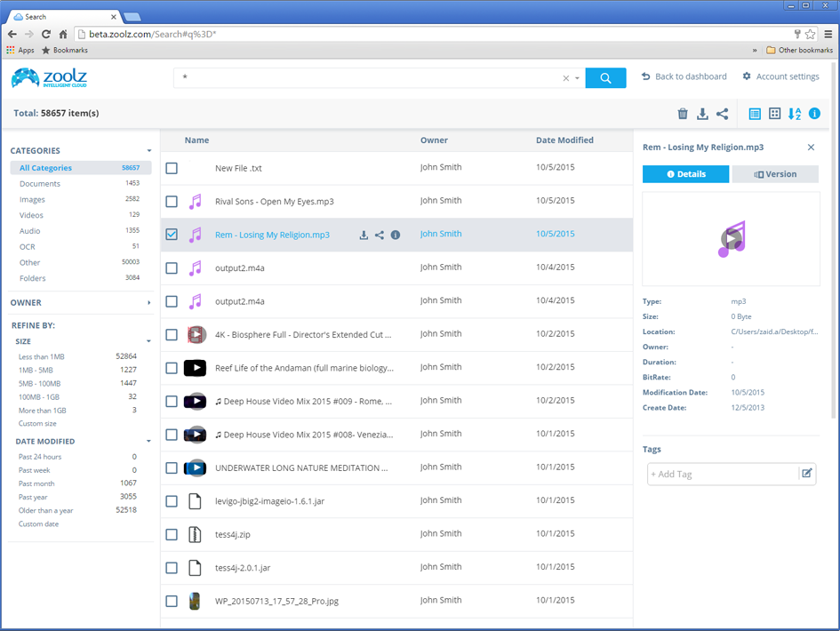Share Rem - Losing My Religion.mp3 row icon
Image resolution: width=840 pixels, height=631 pixels.
click(x=380, y=235)
